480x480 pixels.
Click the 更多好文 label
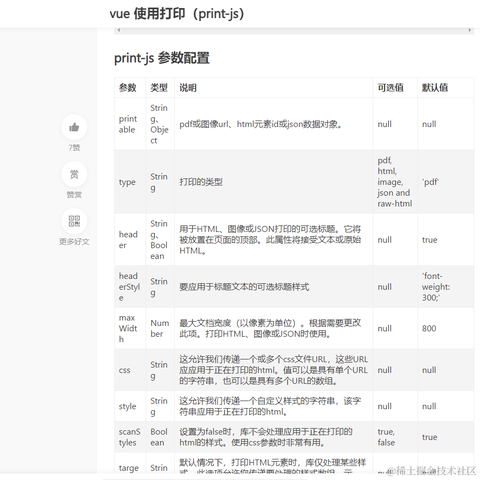(74, 242)
